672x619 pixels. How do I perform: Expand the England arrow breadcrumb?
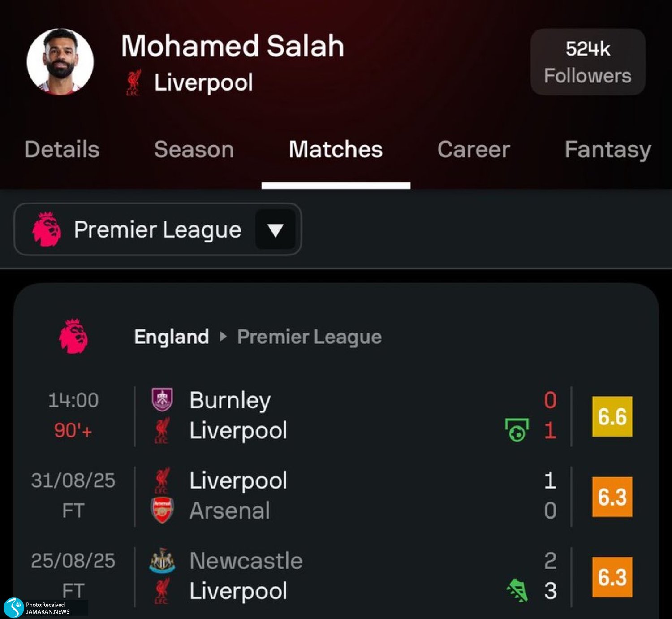(223, 336)
